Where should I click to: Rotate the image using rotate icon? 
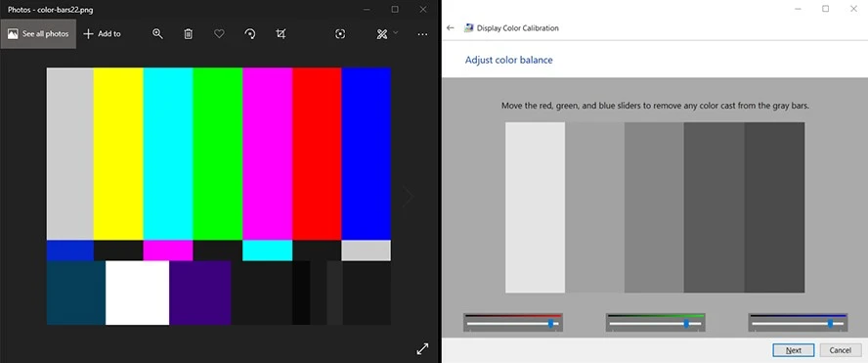pos(250,34)
